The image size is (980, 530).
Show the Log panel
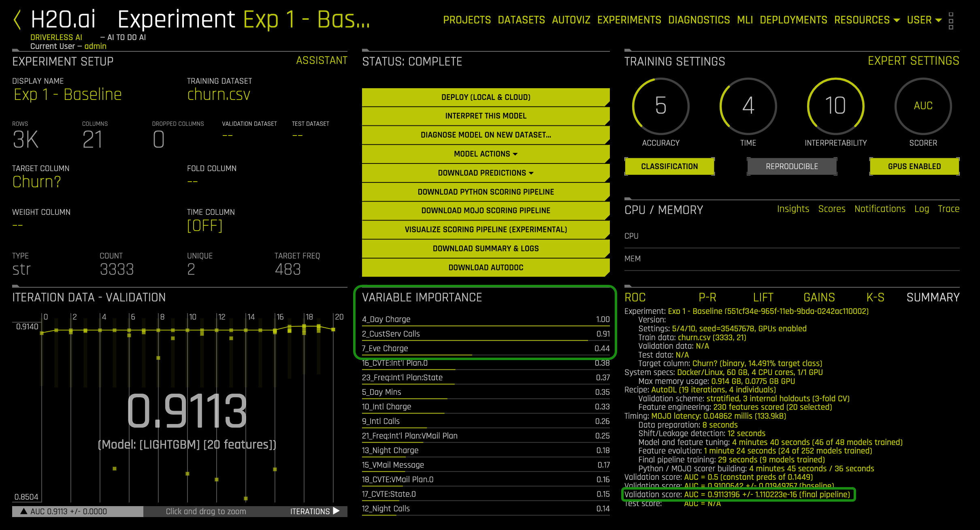click(x=922, y=209)
